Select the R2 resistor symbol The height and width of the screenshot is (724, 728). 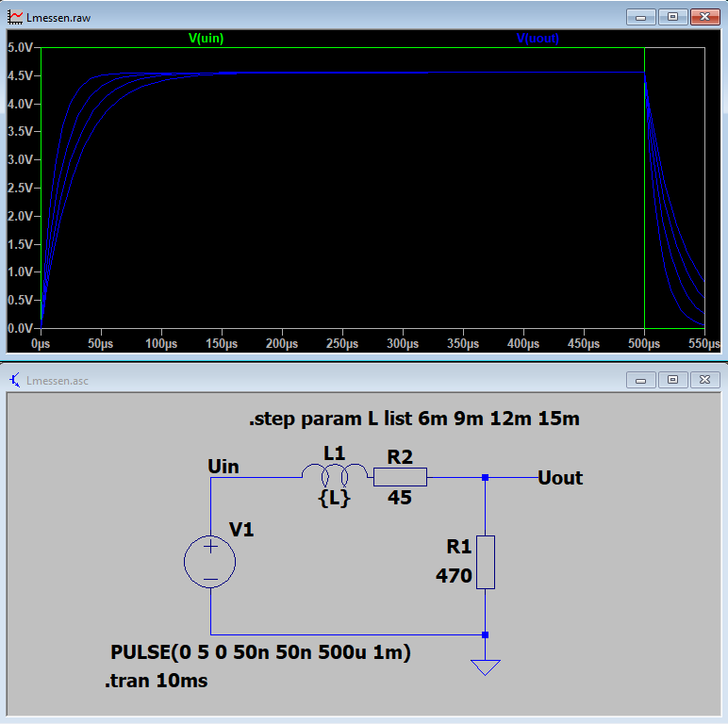click(x=400, y=477)
